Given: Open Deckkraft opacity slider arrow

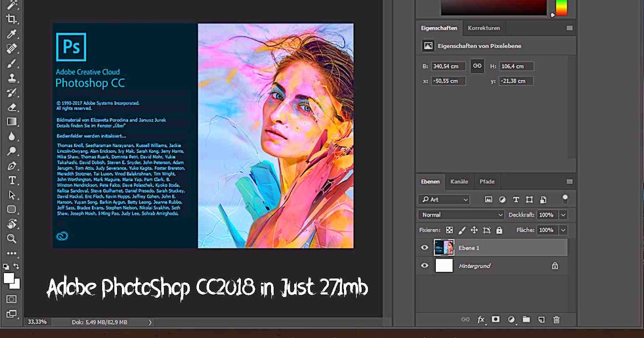Looking at the screenshot, I should tap(563, 215).
